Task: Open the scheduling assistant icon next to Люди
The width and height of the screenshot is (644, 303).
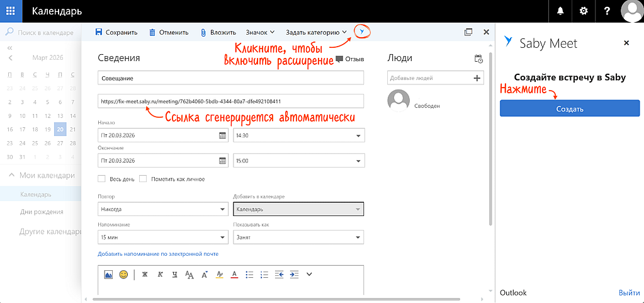Action: point(478,59)
